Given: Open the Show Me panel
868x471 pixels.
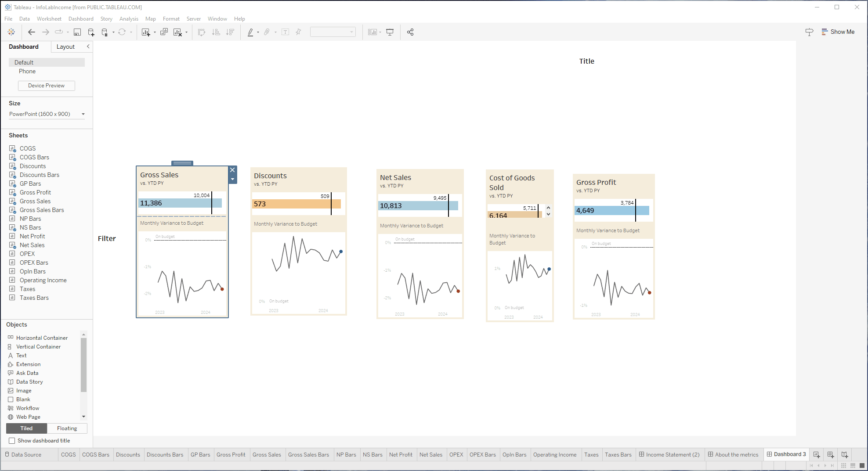Looking at the screenshot, I should point(838,32).
